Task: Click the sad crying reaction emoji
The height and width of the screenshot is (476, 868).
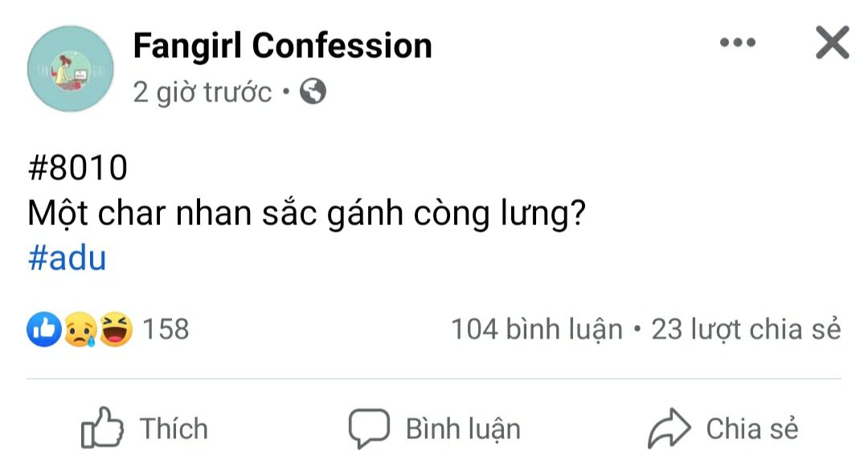Action: click(80, 330)
